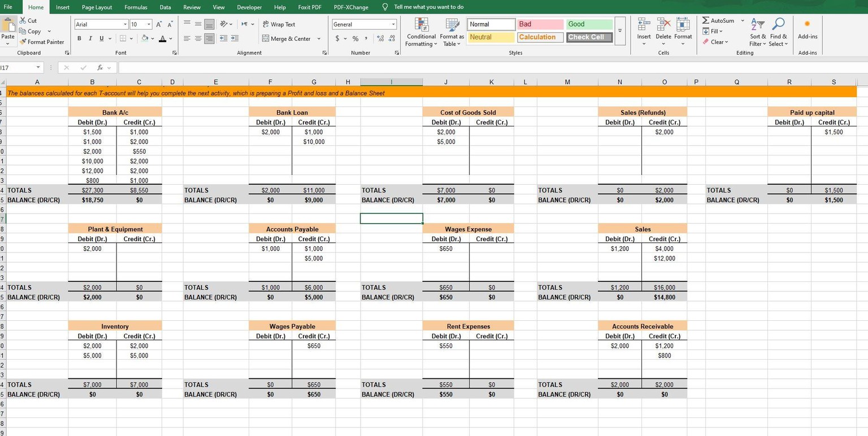Toggle Underline formatting
868x436 pixels.
point(102,38)
